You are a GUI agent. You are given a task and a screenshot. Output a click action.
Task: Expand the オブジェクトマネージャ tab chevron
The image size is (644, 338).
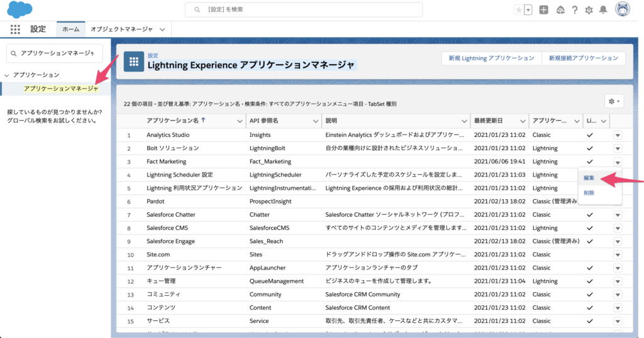tap(162, 30)
